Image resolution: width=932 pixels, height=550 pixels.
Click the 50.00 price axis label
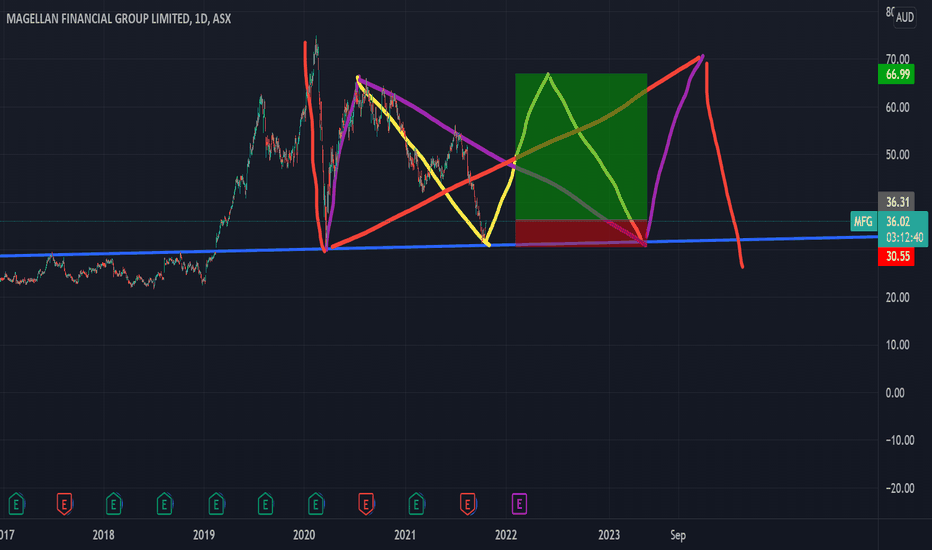point(897,155)
